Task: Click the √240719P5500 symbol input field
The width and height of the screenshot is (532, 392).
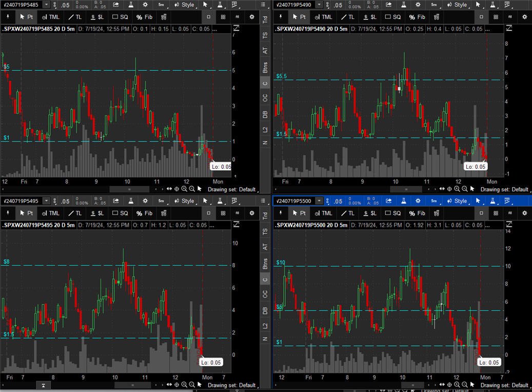Action: tap(293, 201)
